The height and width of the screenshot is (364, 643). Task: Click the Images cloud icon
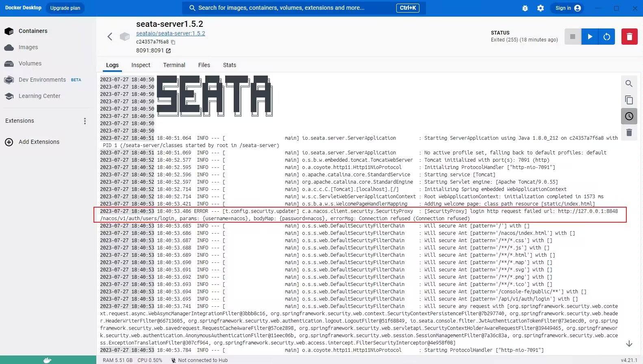[x=9, y=48]
